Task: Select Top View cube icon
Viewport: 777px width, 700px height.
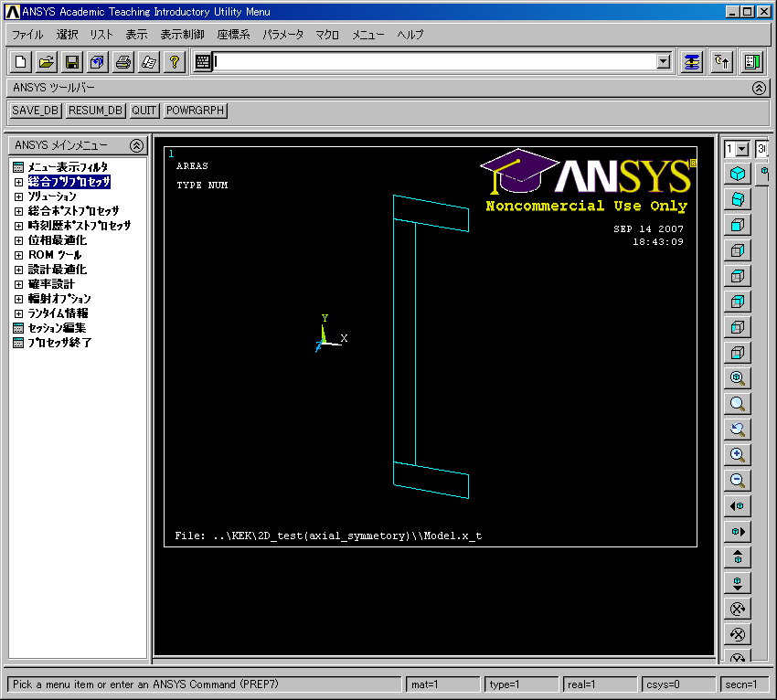Action: pos(738,276)
